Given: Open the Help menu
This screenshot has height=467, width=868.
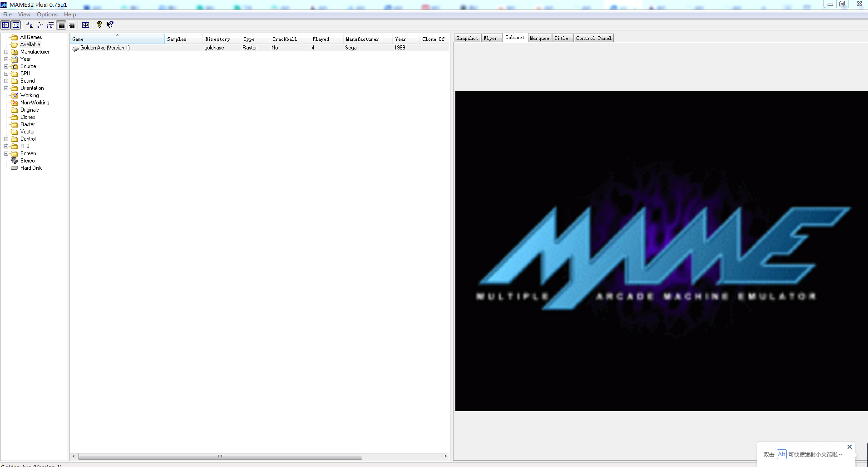Looking at the screenshot, I should [x=70, y=15].
